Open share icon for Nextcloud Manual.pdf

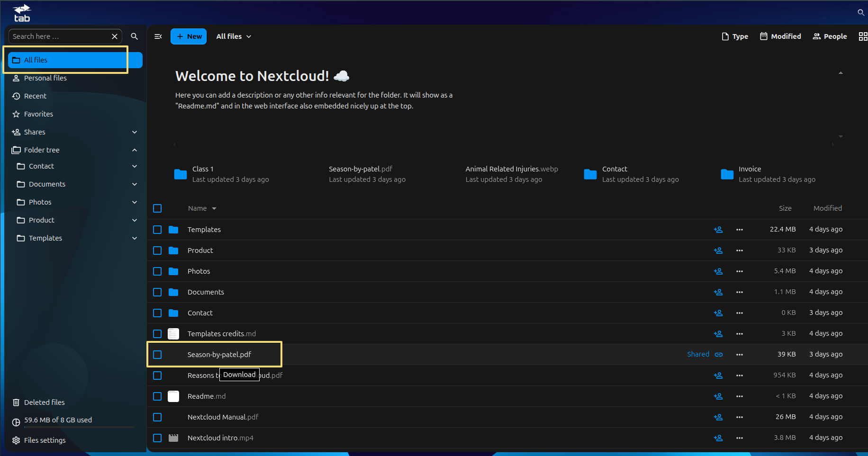click(718, 417)
